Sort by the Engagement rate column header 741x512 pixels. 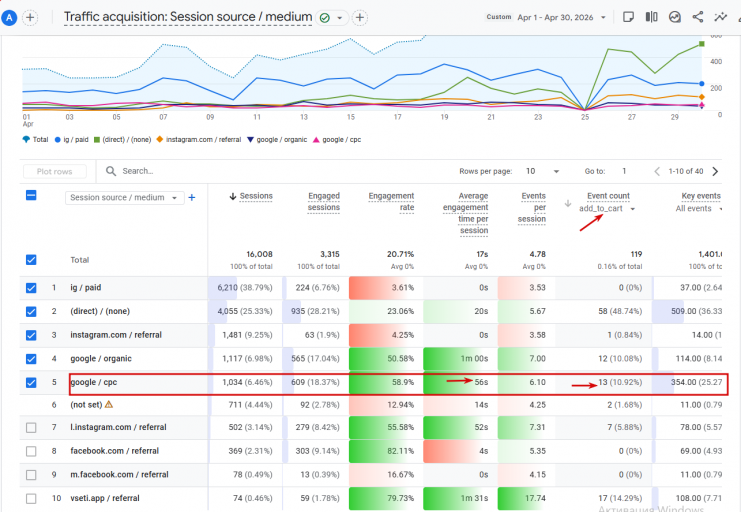click(x=391, y=201)
